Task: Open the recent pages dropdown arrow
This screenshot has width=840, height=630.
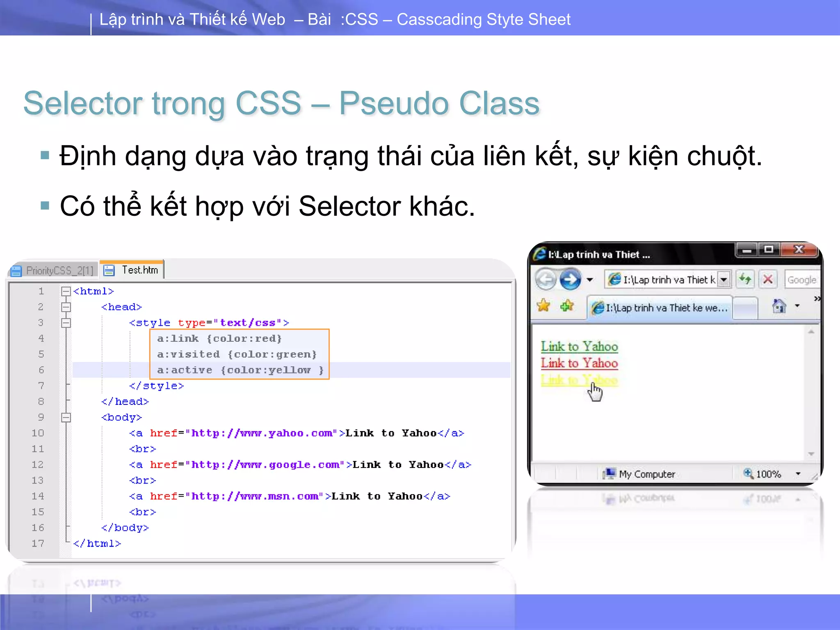Action: click(x=590, y=280)
